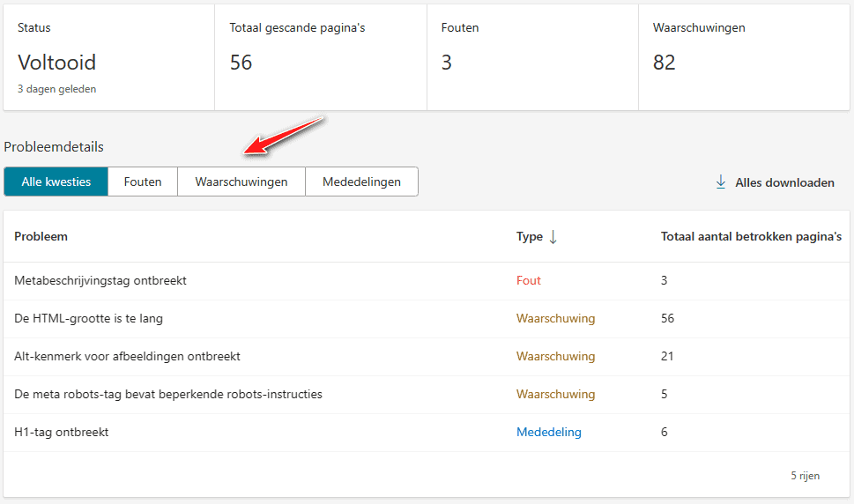Click the Fouten summary card value 3
854x504 pixels.
coord(447,63)
